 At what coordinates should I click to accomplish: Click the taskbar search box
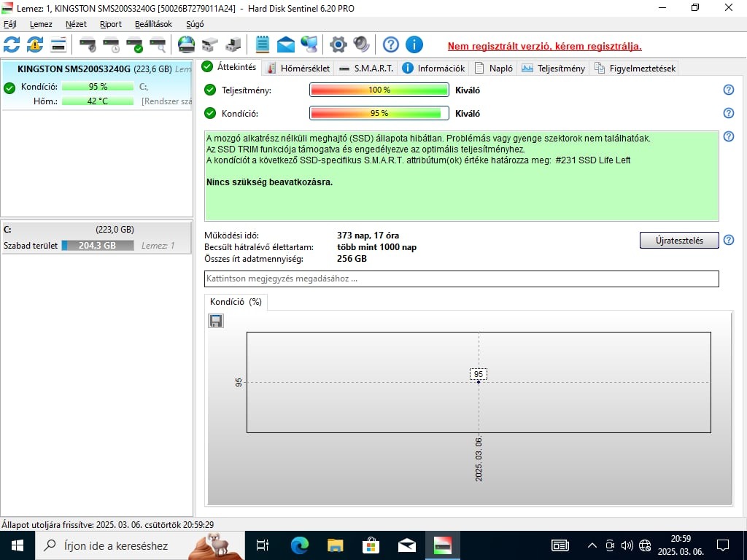(x=139, y=545)
